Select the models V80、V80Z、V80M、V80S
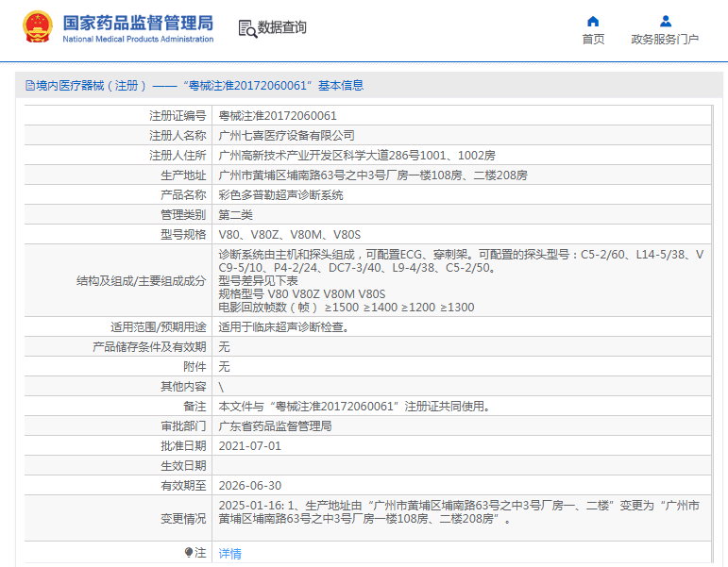This screenshot has width=728, height=567. [289, 235]
